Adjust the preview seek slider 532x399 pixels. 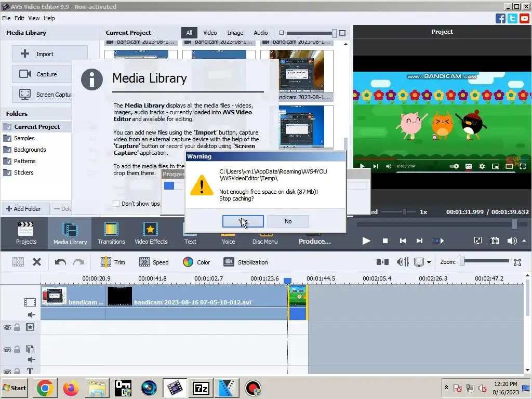pyautogui.click(x=515, y=224)
